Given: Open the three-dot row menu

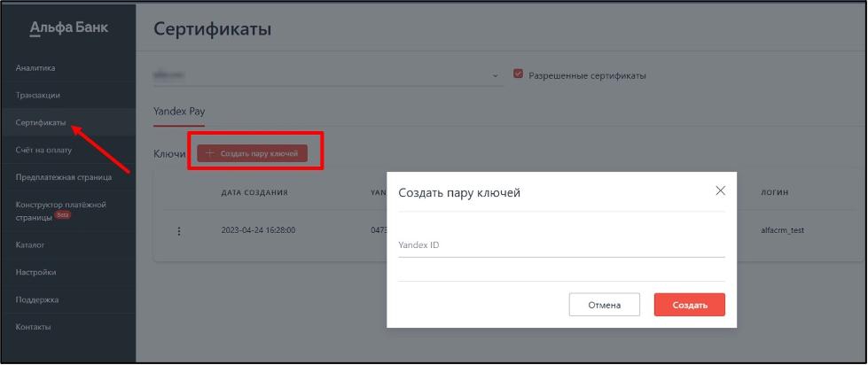Looking at the screenshot, I should click(179, 231).
